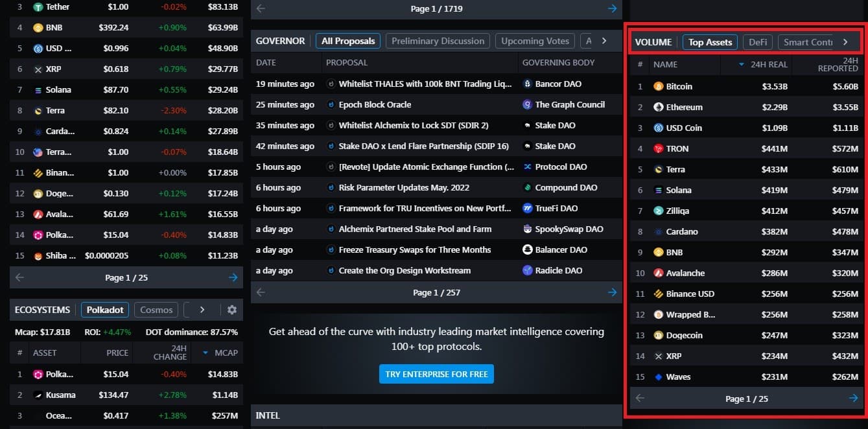868x429 pixels.
Task: Click the Protocol DAO logo icon
Action: pos(528,167)
